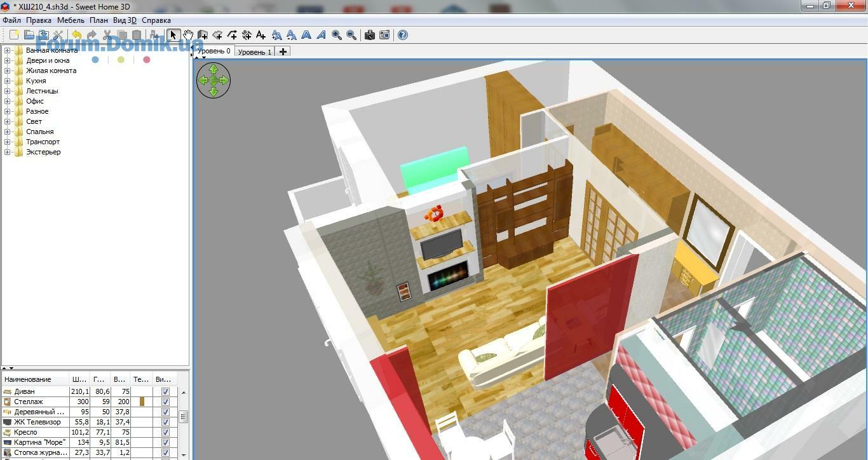This screenshot has height=460, width=868.
Task: Uncheck visibility for ЖК Телевизор
Action: pos(165,423)
